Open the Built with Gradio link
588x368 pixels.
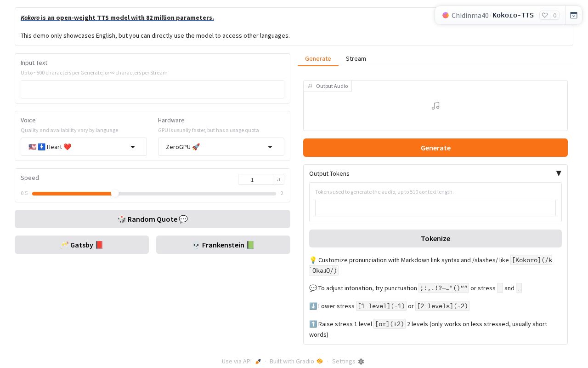tap(296, 361)
